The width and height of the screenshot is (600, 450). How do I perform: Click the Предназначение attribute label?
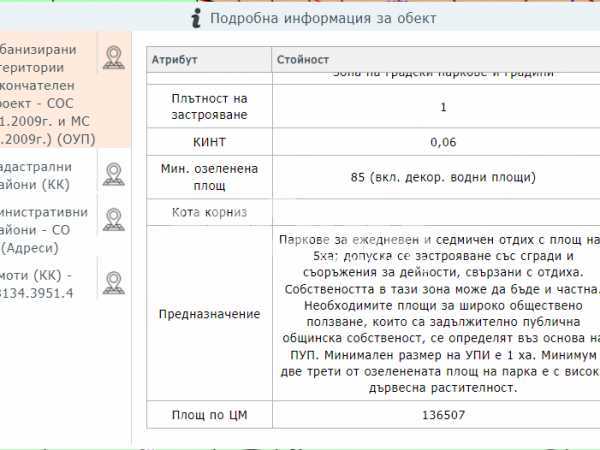coord(209,314)
